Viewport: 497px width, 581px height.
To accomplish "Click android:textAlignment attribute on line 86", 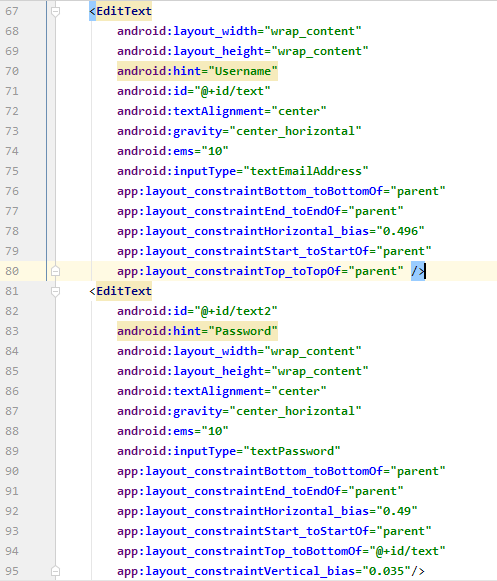I will 190,391.
